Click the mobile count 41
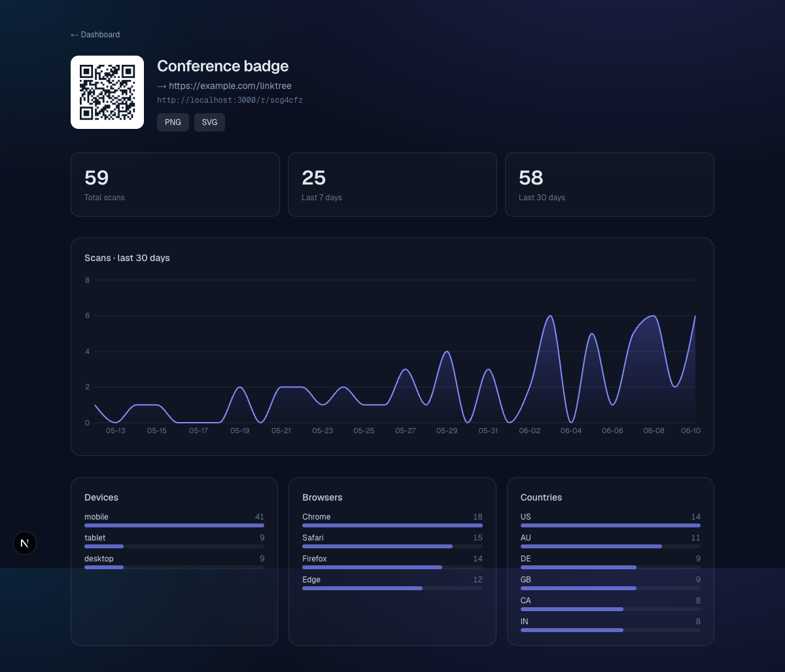The height and width of the screenshot is (672, 785). click(x=260, y=517)
